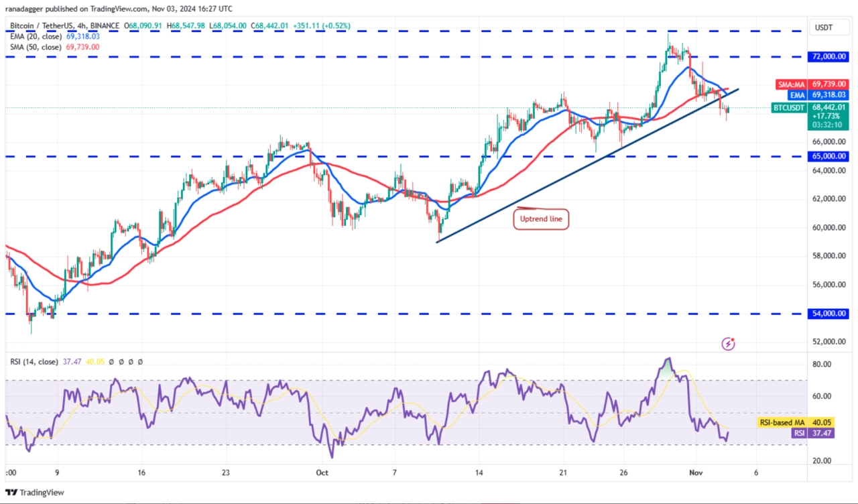
Task: Click the TradingView logo
Action: click(35, 493)
